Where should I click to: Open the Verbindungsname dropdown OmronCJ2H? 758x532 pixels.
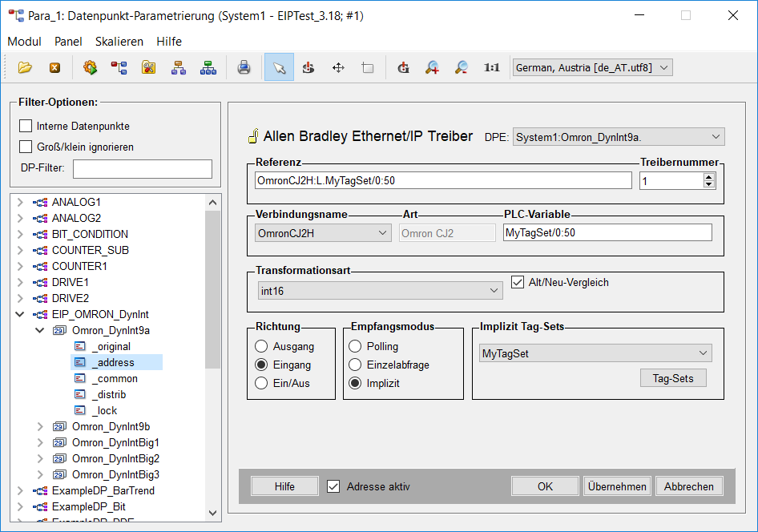click(322, 233)
